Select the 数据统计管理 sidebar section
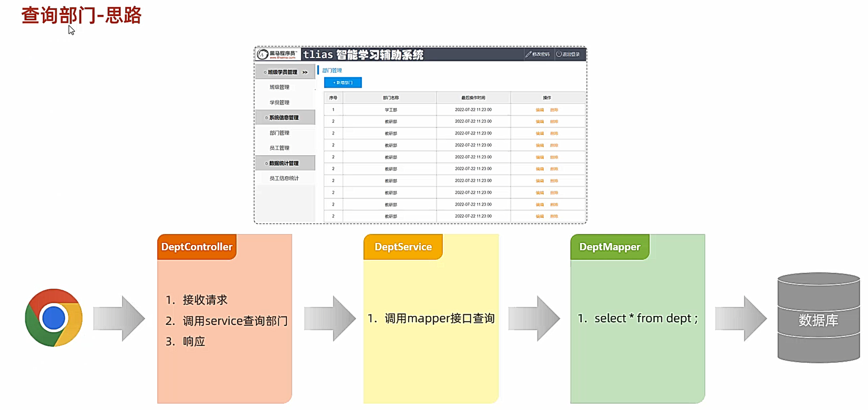The width and height of the screenshot is (868, 410). tap(285, 163)
